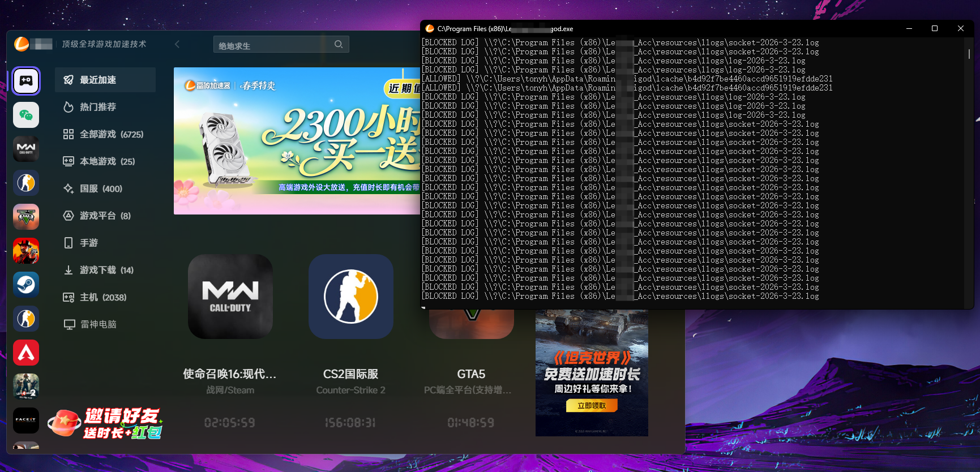The width and height of the screenshot is (980, 472).
Task: Click the 156:08:31 timer
Action: point(350,423)
